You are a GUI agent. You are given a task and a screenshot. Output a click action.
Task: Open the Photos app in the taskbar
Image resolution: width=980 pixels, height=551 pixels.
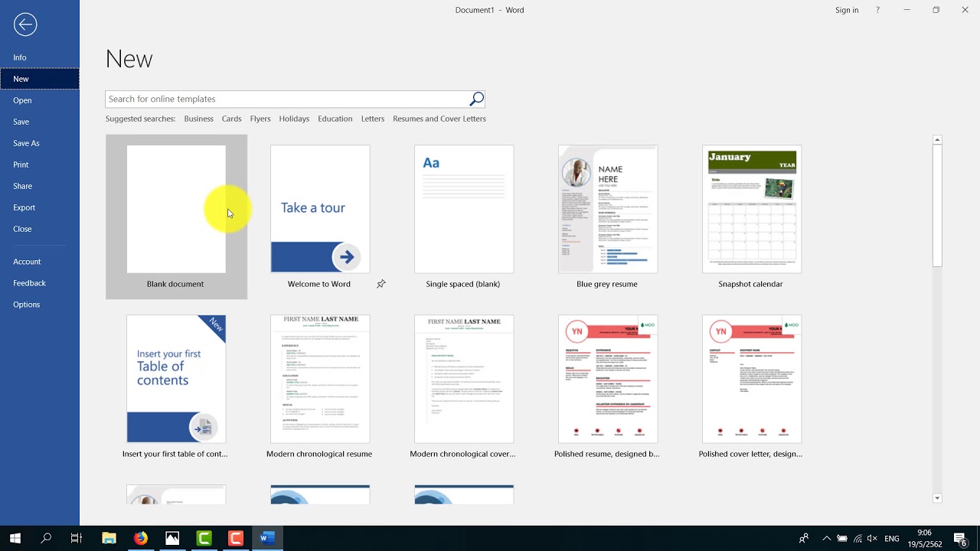(172, 538)
